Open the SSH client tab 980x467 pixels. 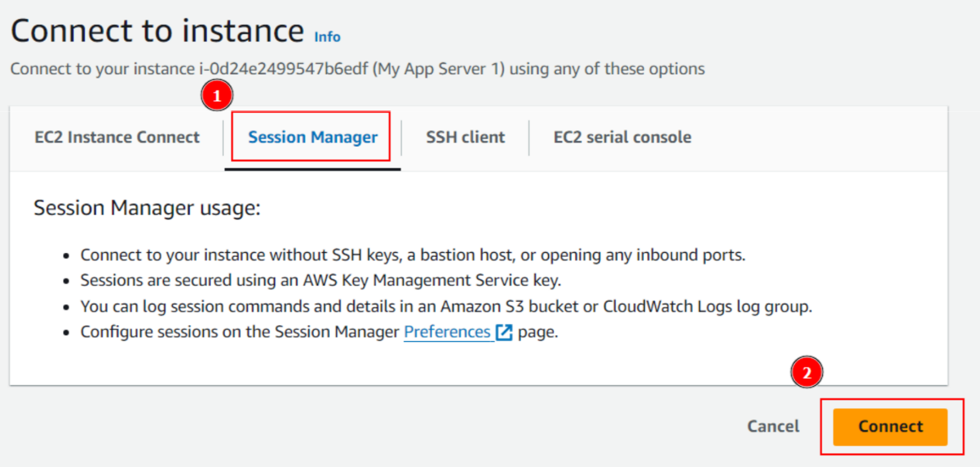465,137
